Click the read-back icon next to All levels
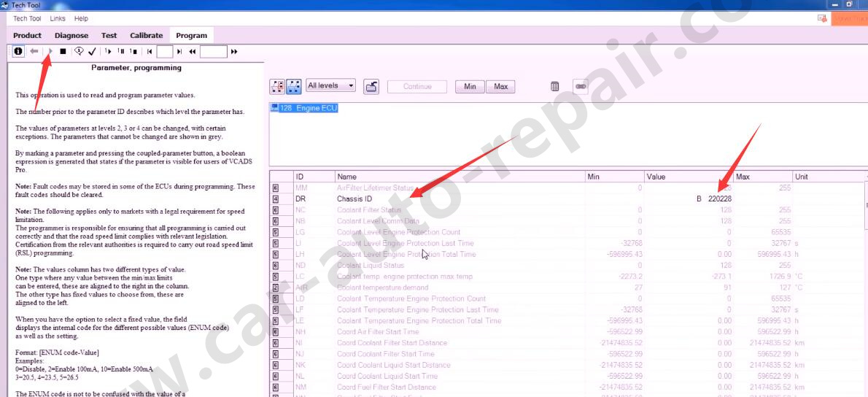Viewport: 868px width, 397px height. 371,86
